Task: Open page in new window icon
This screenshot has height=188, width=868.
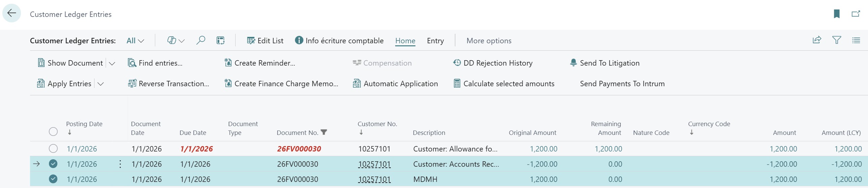Action: [856, 14]
